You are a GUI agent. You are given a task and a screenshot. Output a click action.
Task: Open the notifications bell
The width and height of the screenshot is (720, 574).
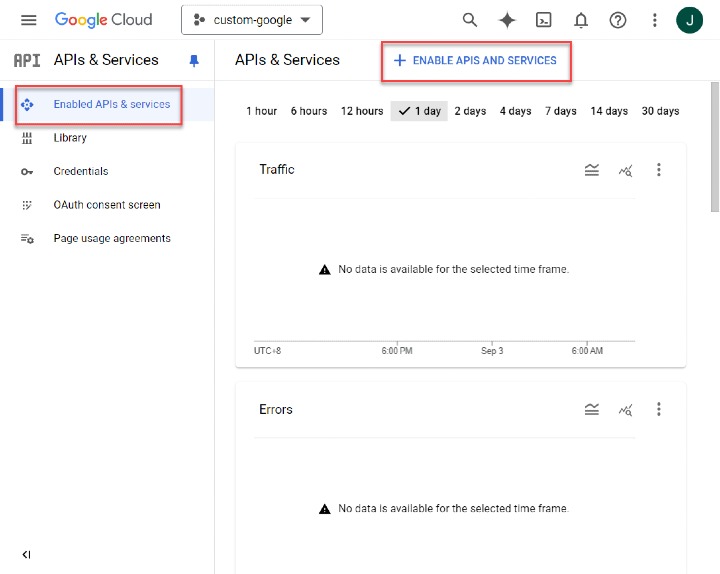point(581,20)
